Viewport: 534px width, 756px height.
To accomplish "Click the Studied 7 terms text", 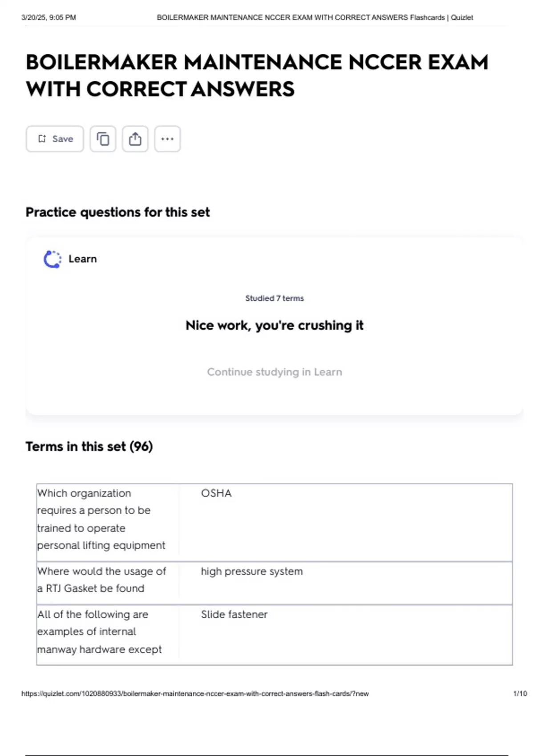I will click(x=274, y=298).
